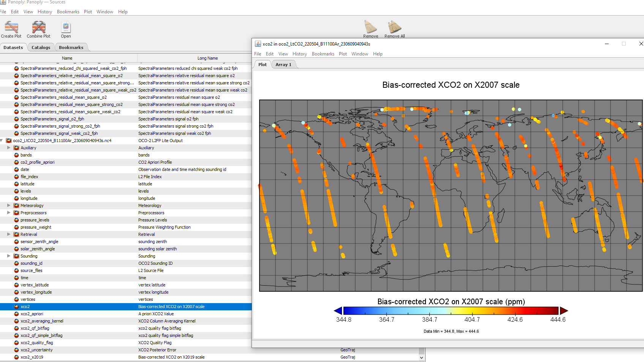This screenshot has width=644, height=362.
Task: Click the xco2_x2019 variable icon
Action: [x=16, y=357]
